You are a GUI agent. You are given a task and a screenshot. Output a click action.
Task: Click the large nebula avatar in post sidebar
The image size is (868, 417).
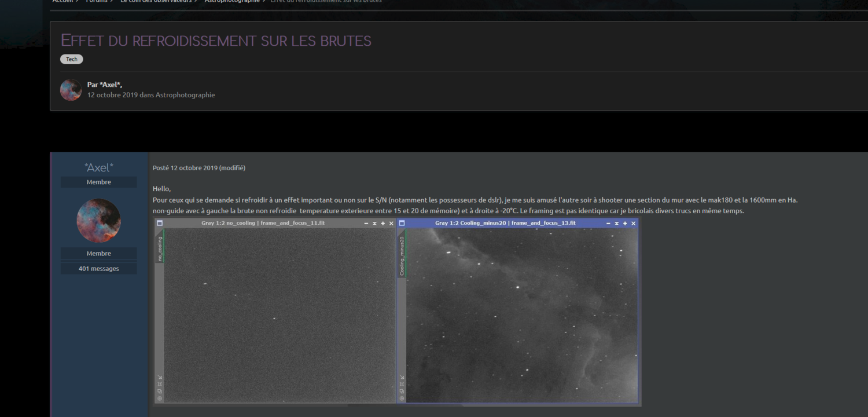(99, 221)
